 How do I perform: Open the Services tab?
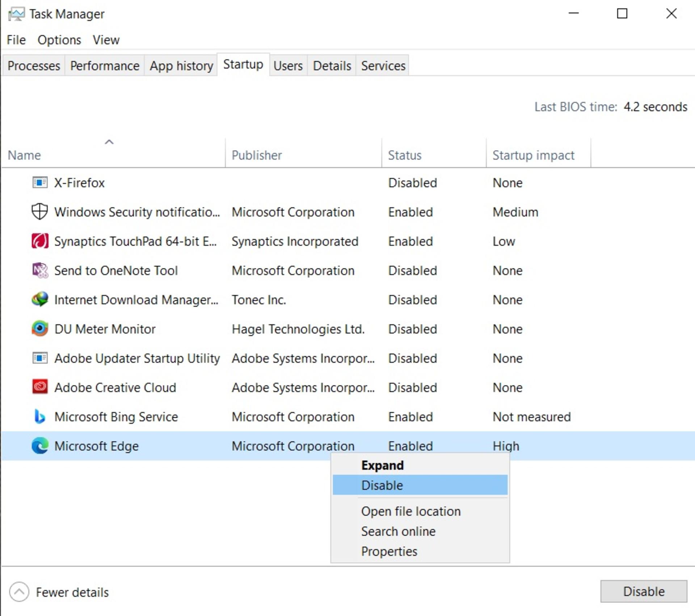click(383, 65)
